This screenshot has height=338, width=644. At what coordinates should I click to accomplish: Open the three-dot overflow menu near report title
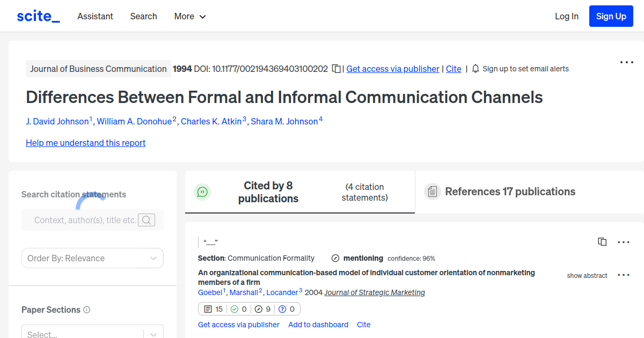tap(626, 62)
